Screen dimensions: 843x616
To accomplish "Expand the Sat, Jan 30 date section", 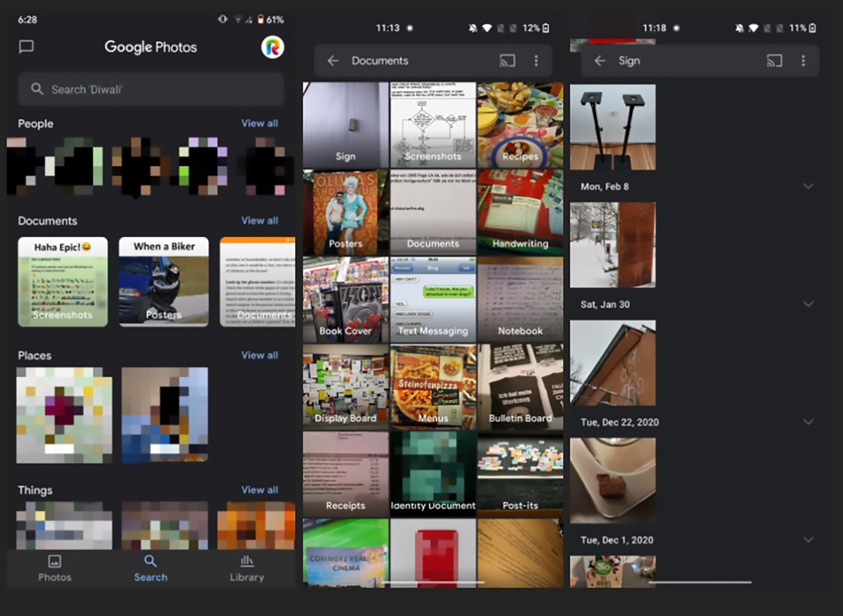I will [808, 305].
